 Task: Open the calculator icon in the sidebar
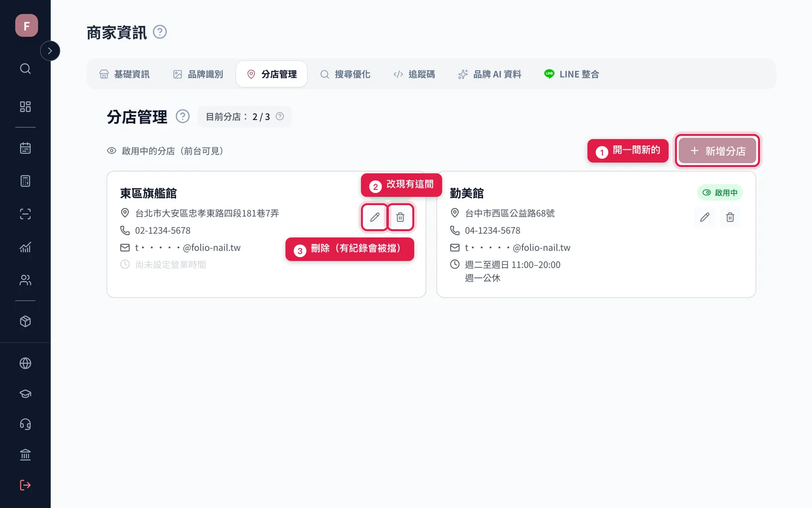pos(25,181)
